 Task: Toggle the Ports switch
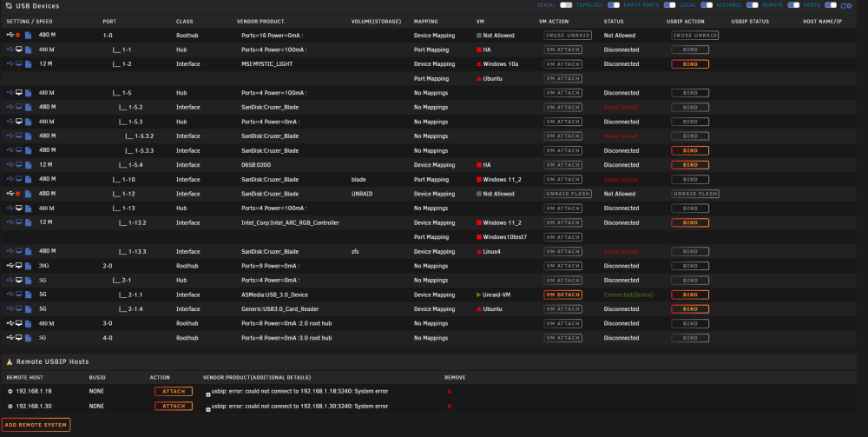(831, 5)
